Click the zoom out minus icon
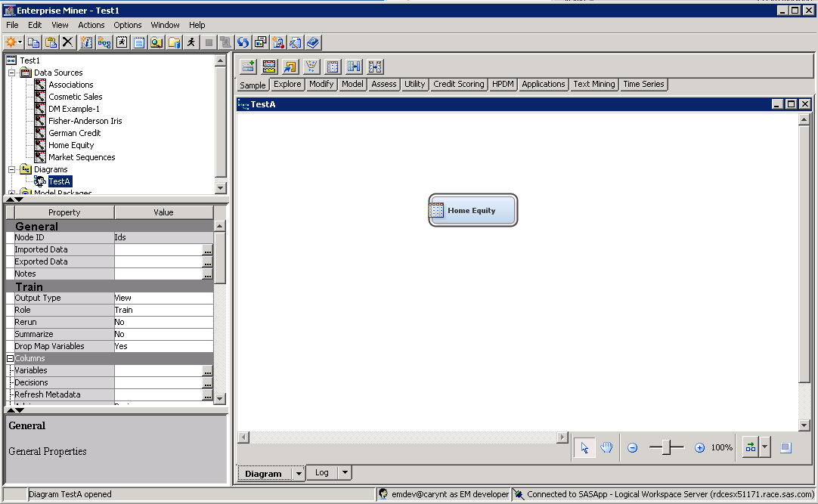The width and height of the screenshot is (818, 504). click(633, 448)
